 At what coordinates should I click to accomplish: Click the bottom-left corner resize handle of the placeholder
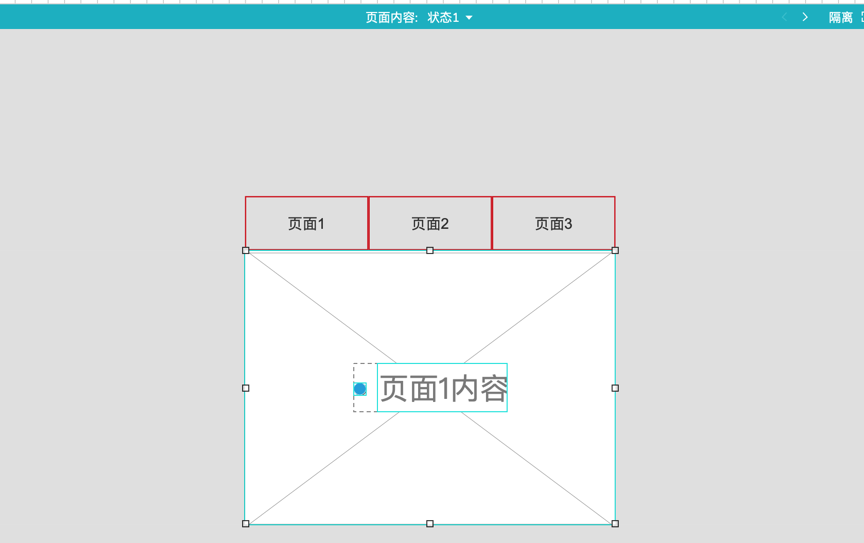point(246,524)
